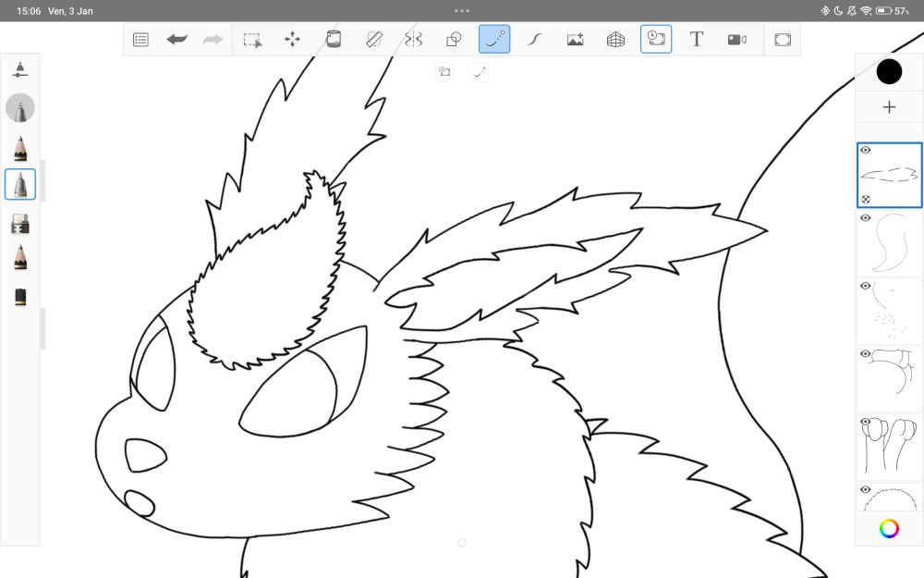Open the video camera animation tool

pos(736,40)
